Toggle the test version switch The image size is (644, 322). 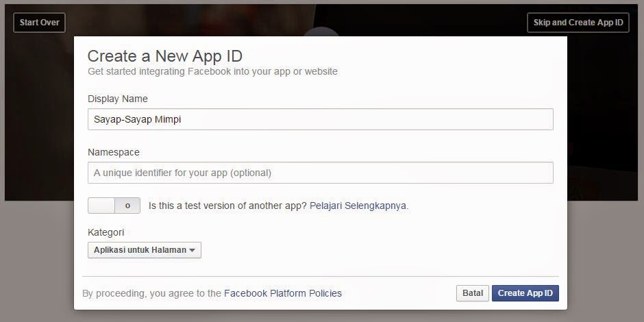pos(114,206)
